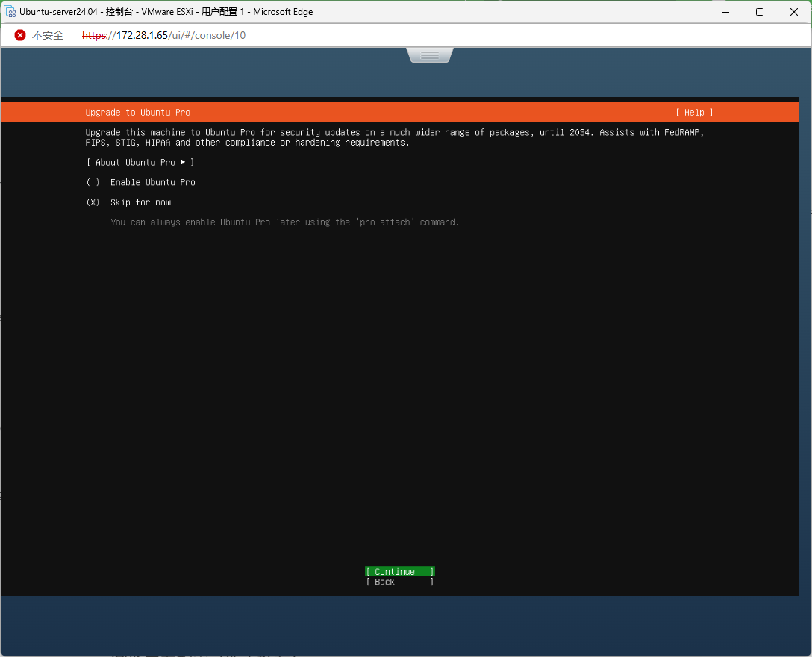Click the 不安全 security status label
This screenshot has height=657, width=812.
click(48, 35)
